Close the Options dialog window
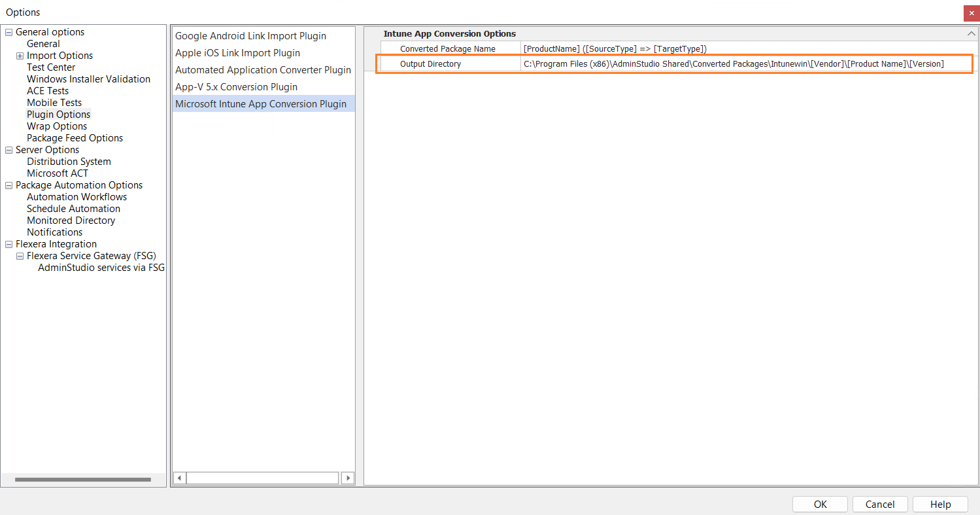 (971, 13)
